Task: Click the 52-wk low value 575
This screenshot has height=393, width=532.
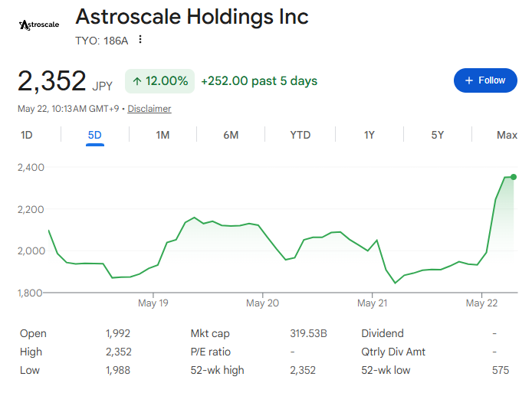Action: pos(501,370)
